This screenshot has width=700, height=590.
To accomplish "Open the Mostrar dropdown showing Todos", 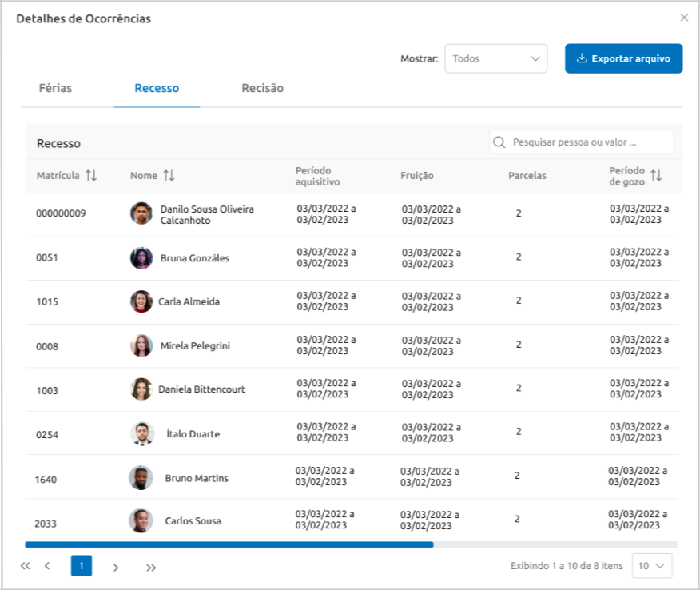I will 495,58.
